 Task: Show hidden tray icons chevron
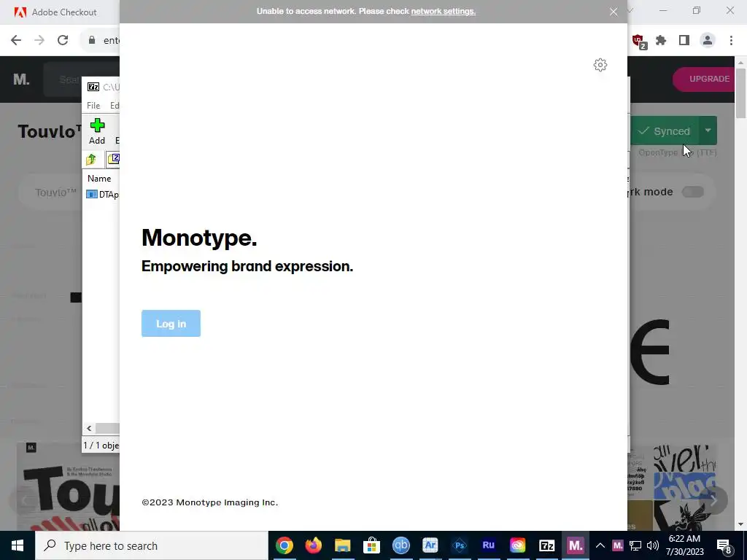point(600,545)
